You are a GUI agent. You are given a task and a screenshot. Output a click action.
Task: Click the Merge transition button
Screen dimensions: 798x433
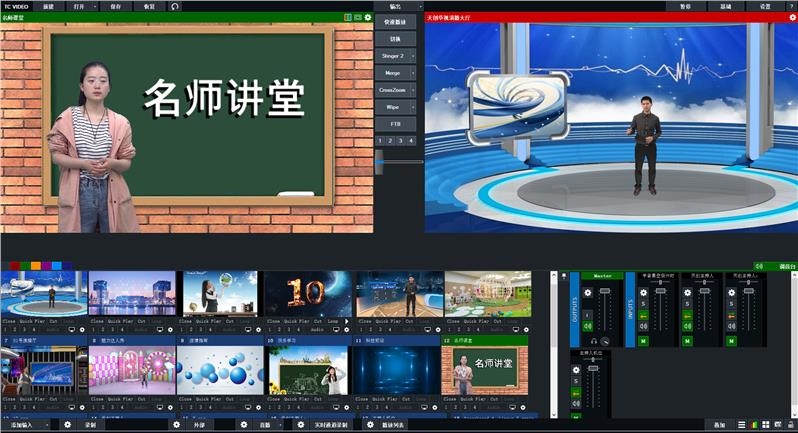point(392,73)
